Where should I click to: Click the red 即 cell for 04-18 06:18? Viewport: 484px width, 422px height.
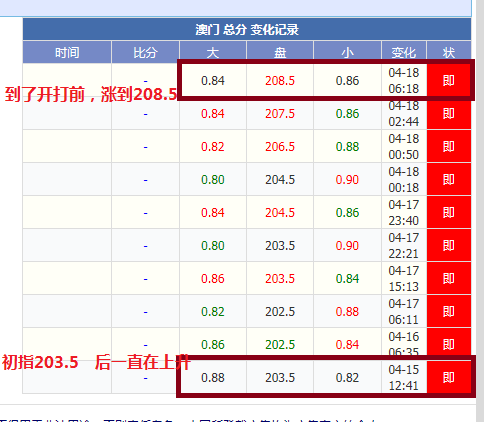(x=449, y=80)
